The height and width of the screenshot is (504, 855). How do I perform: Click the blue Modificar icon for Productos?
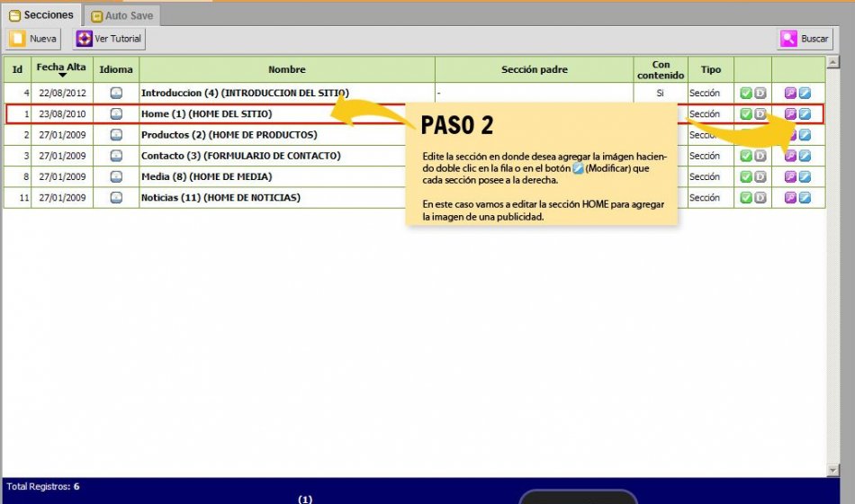tap(805, 135)
